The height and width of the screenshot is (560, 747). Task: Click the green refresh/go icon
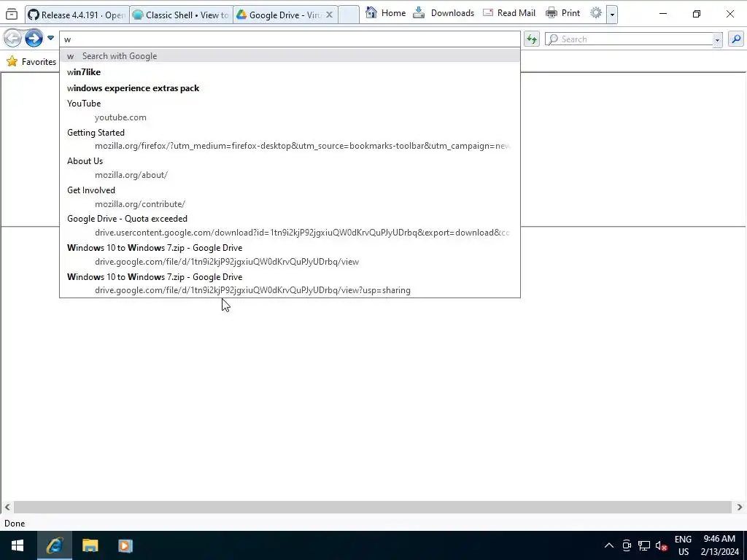pos(532,39)
